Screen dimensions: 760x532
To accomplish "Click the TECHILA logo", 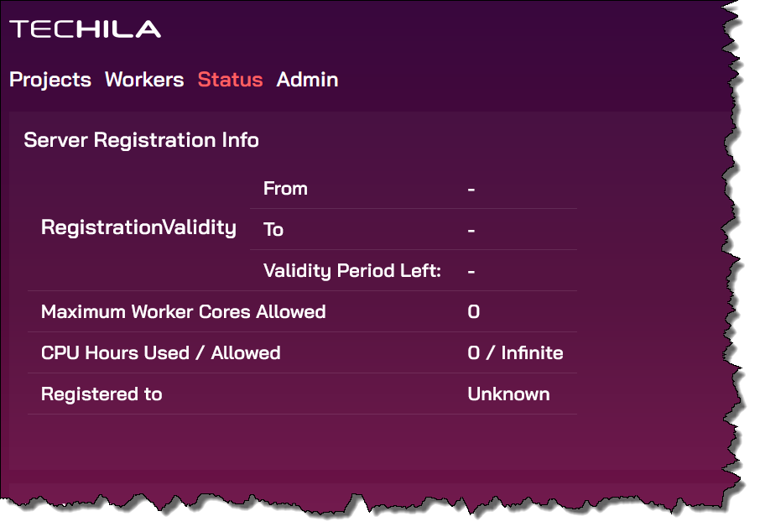I will (85, 29).
